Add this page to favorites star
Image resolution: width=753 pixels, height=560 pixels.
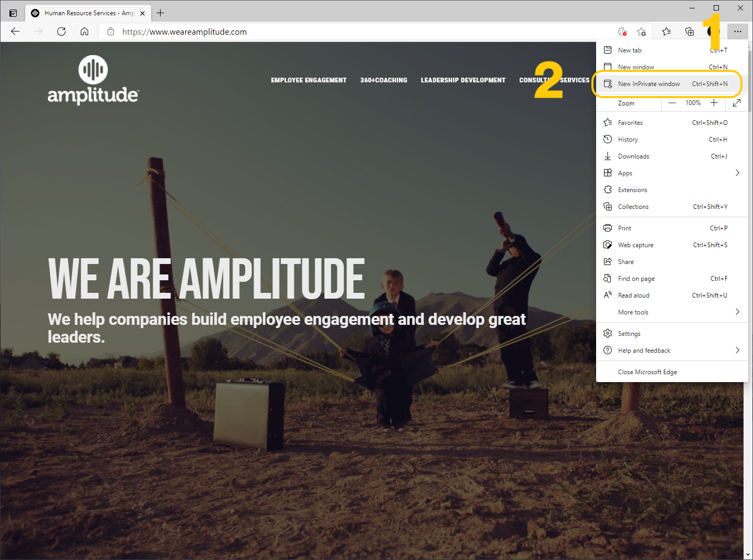click(641, 31)
